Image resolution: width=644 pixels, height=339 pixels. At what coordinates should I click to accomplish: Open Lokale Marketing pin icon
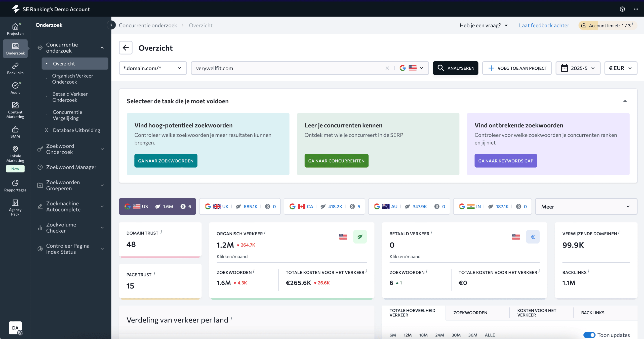(x=15, y=149)
